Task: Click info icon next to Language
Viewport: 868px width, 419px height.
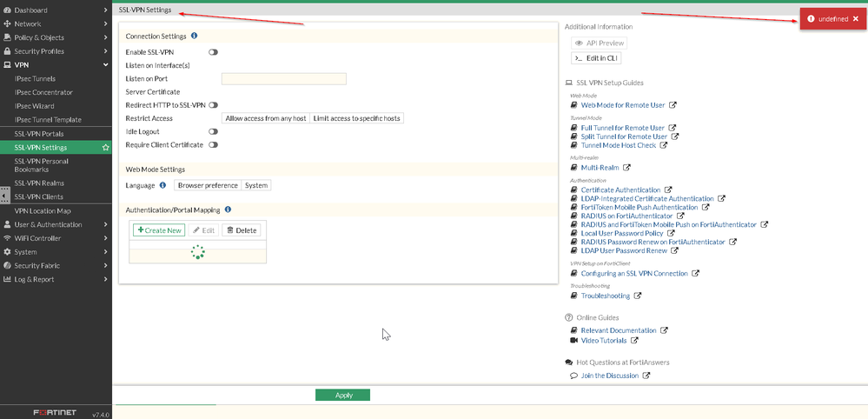Action: point(162,185)
